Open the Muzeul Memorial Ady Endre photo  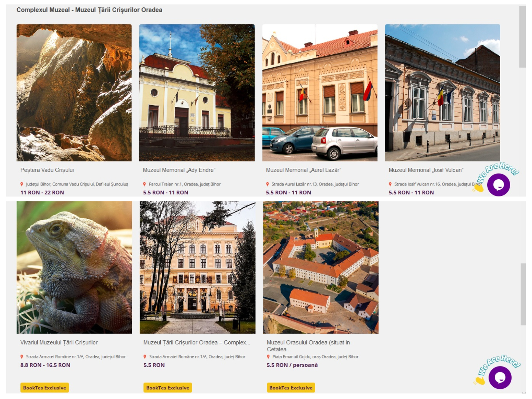click(197, 92)
